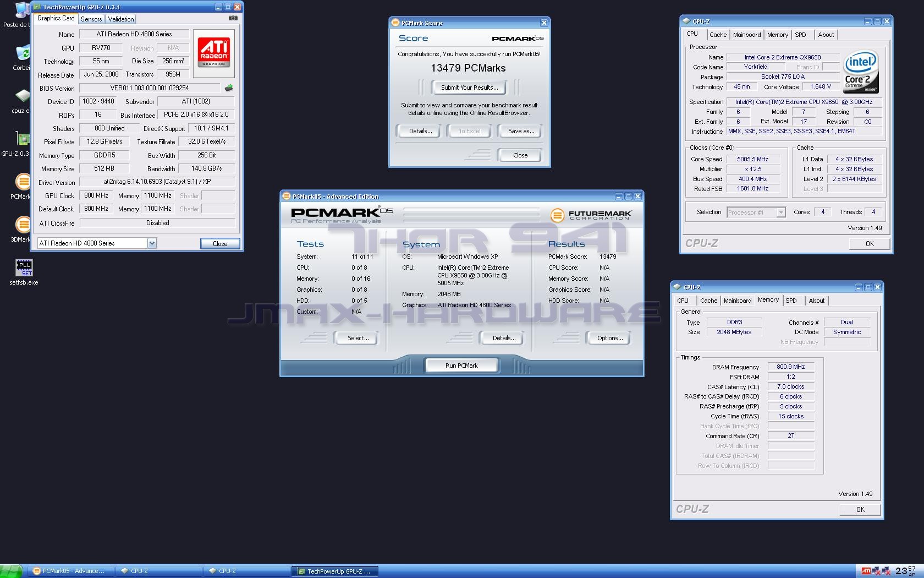924x578 pixels.
Task: Click OK in the lower CPU-Z Memory window
Action: coord(860,510)
